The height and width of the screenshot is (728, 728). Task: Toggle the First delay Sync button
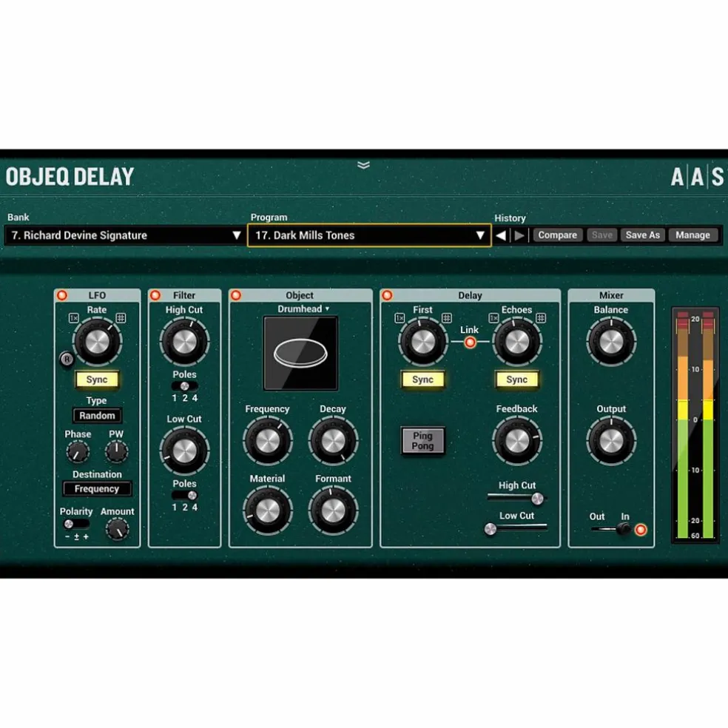pyautogui.click(x=422, y=380)
